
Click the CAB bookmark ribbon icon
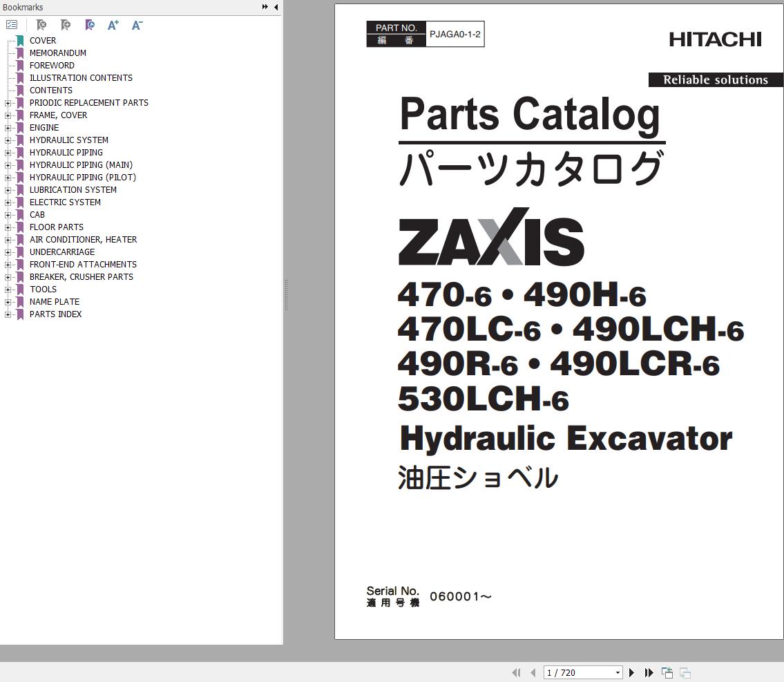click(x=20, y=215)
